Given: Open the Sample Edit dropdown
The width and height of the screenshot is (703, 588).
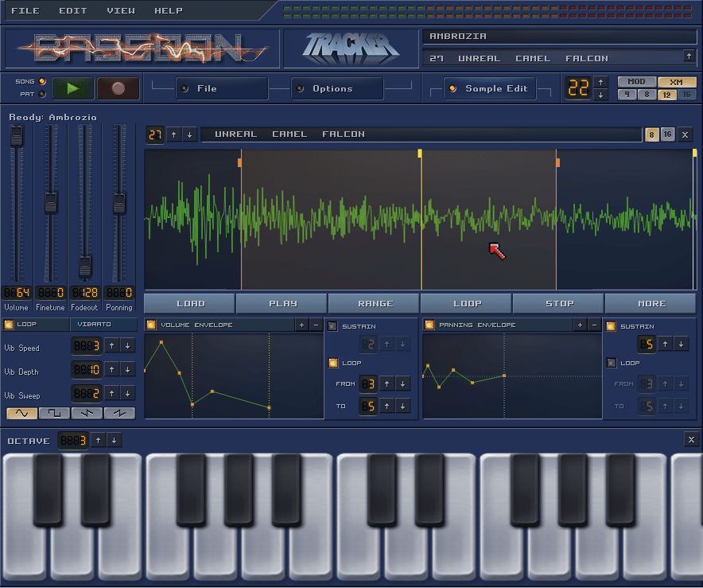Looking at the screenshot, I should point(490,89).
